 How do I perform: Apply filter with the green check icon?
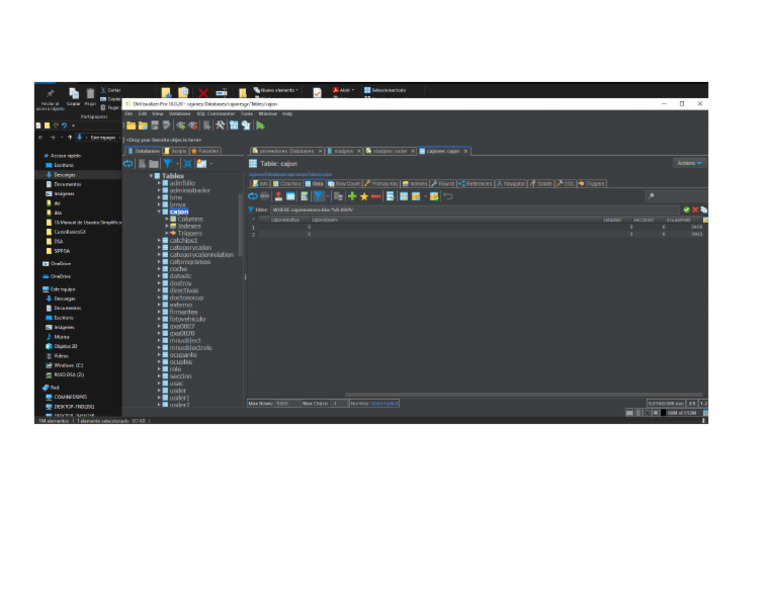point(686,210)
